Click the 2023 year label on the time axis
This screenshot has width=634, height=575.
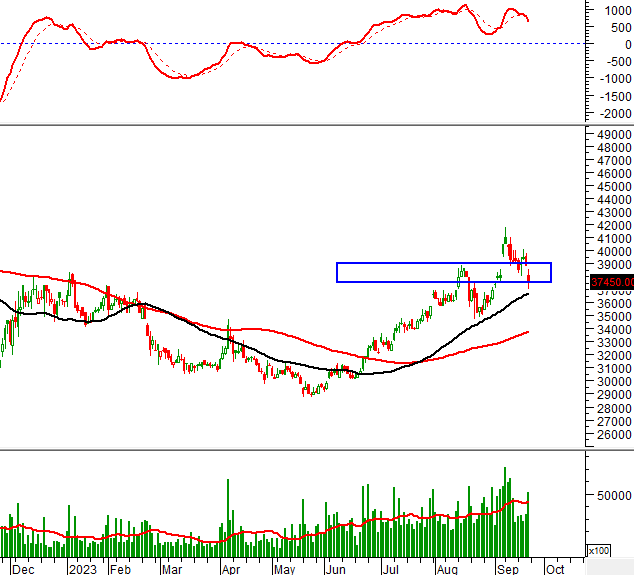click(x=83, y=569)
